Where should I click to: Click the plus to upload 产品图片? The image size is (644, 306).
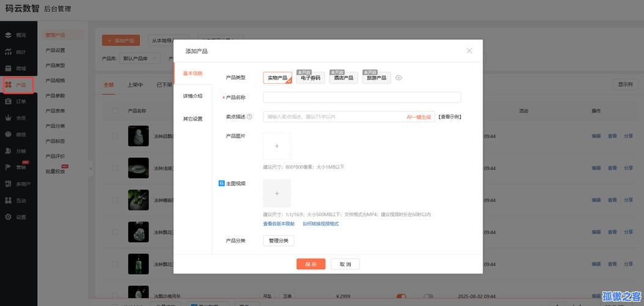tap(277, 146)
